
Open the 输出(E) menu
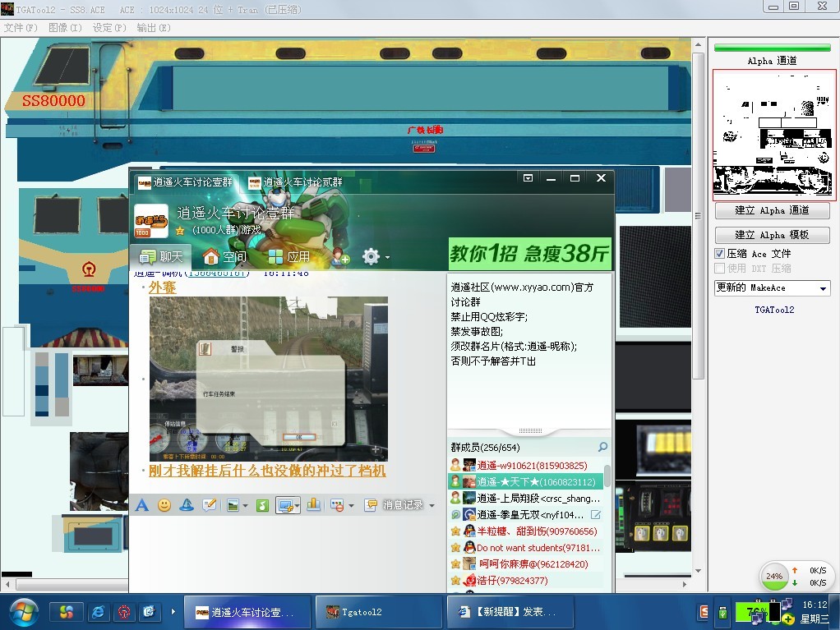pyautogui.click(x=154, y=27)
